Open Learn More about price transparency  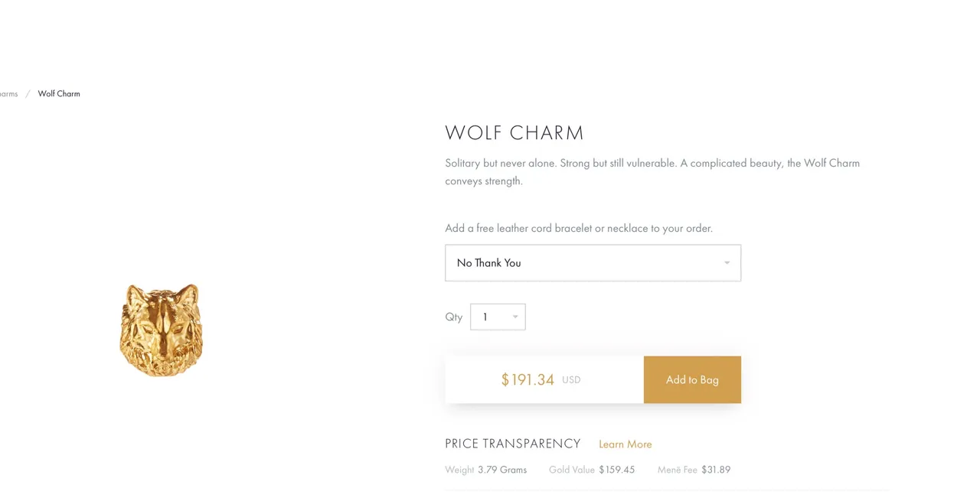click(x=625, y=444)
